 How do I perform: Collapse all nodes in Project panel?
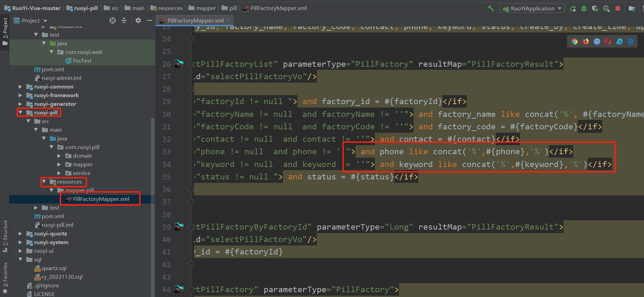point(124,21)
